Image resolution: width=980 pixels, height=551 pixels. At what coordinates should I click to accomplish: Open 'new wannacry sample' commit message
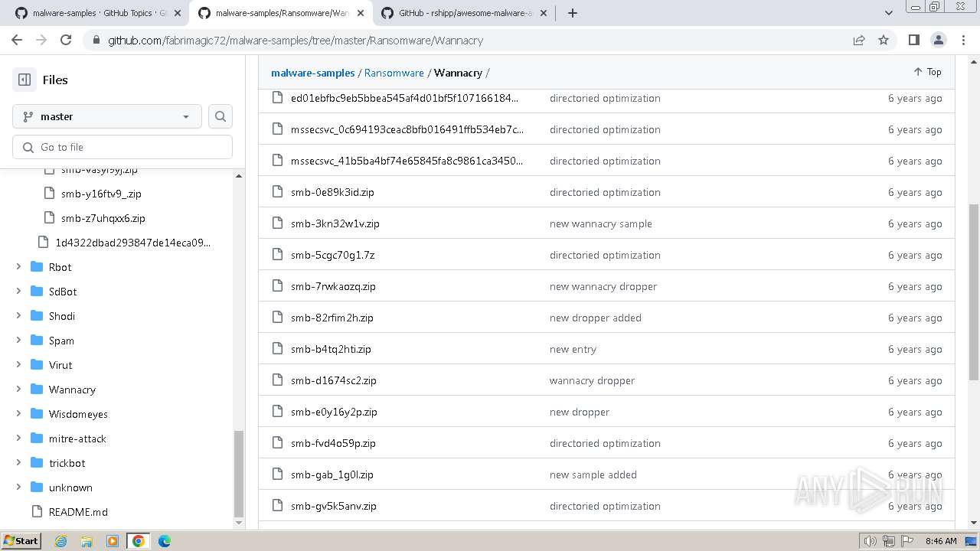[x=601, y=223]
